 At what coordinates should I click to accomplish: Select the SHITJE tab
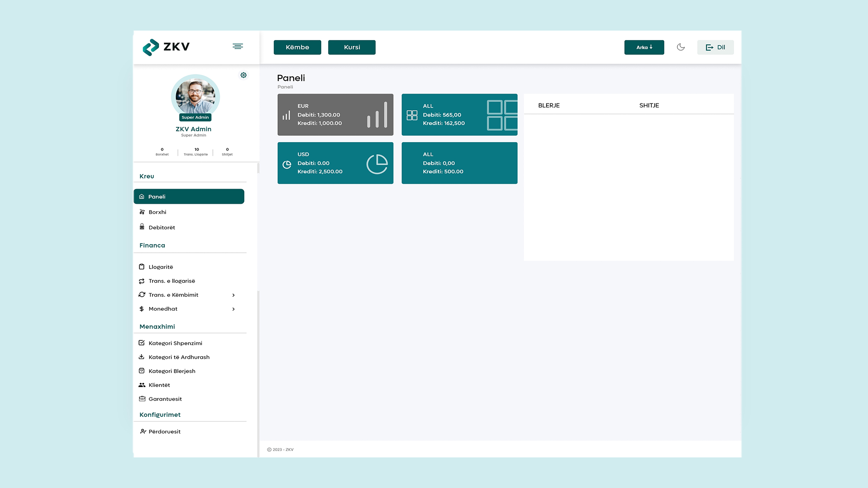[x=649, y=105]
